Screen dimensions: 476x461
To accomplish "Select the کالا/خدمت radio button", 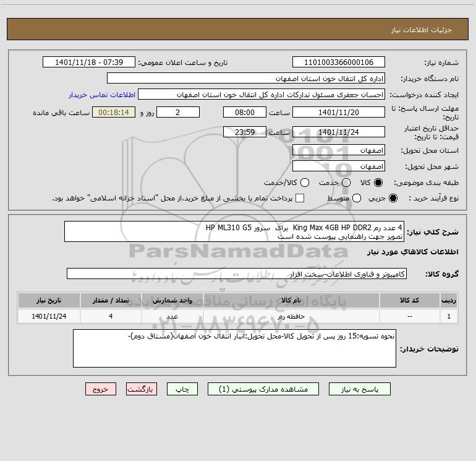I will (x=305, y=183).
